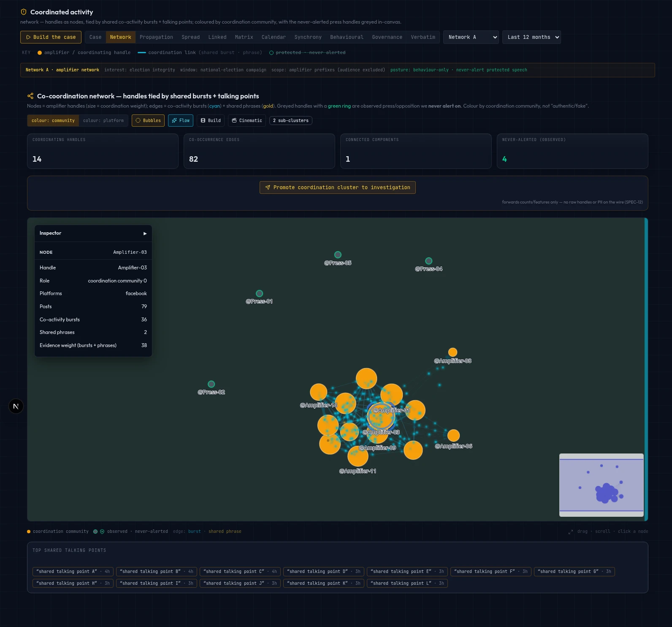Click shared talking point D chip

pos(324,572)
